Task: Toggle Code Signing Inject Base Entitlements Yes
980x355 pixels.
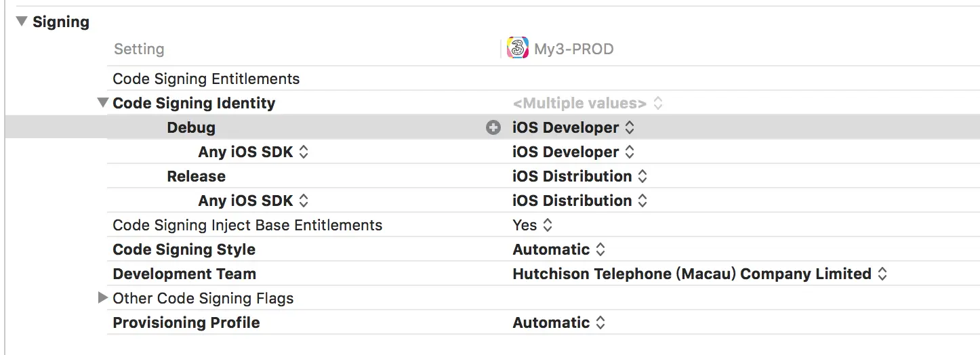Action: 533,225
